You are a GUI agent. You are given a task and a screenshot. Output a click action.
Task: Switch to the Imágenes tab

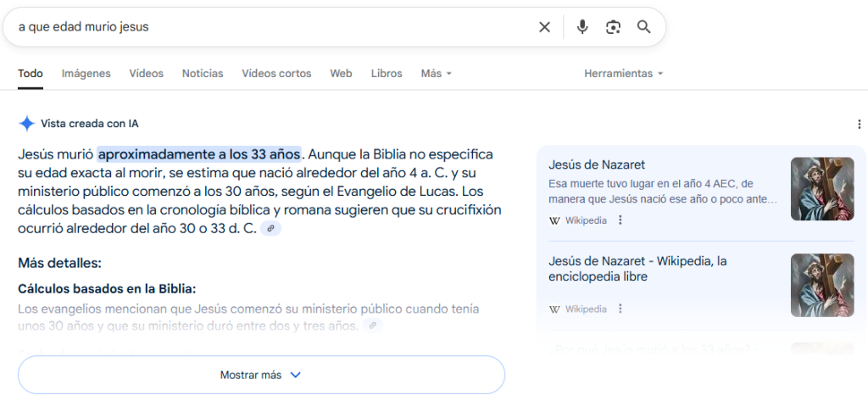(x=86, y=74)
